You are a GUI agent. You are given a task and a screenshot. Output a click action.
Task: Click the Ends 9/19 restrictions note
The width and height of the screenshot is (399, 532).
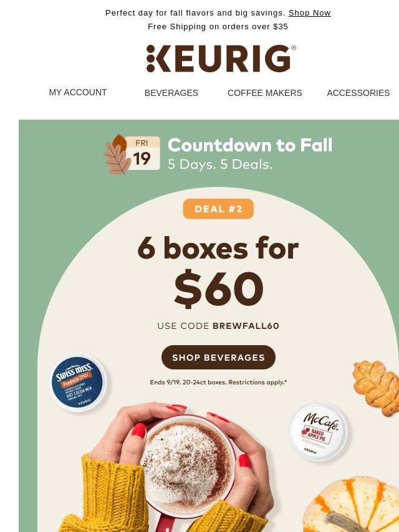tap(218, 382)
